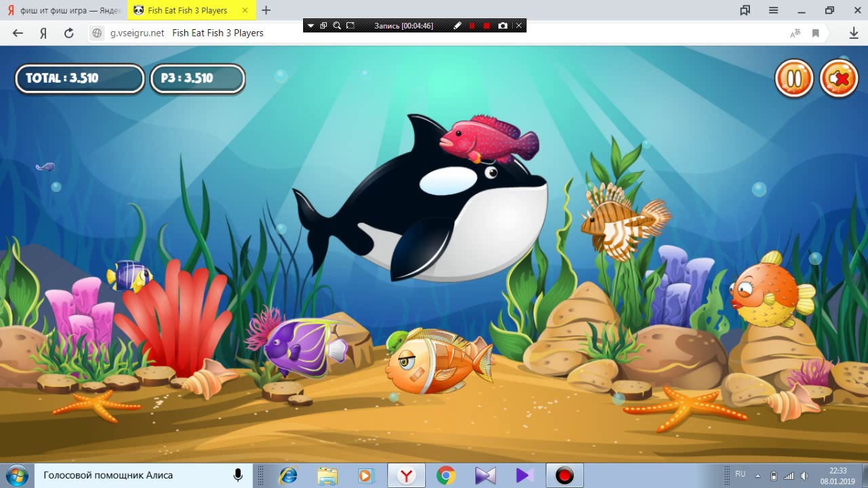Bookmark this page with the flag icon
Viewport: 868px width, 488px height.
click(816, 33)
